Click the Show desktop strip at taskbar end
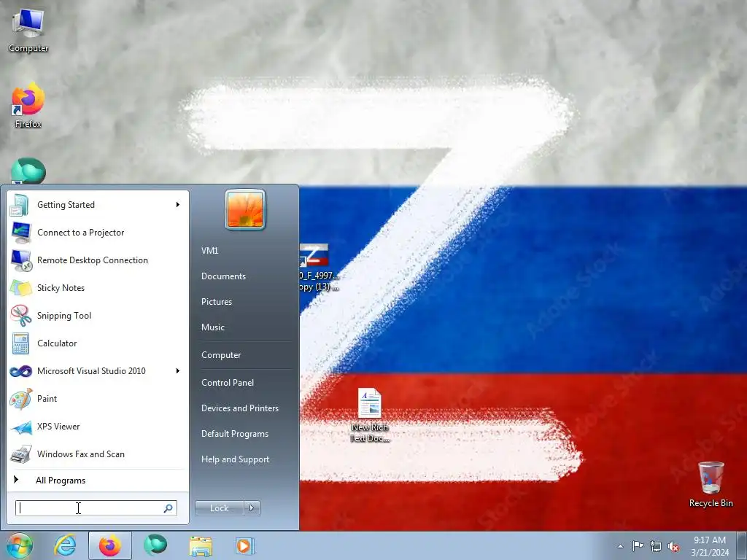The width and height of the screenshot is (747, 560). pyautogui.click(x=742, y=545)
